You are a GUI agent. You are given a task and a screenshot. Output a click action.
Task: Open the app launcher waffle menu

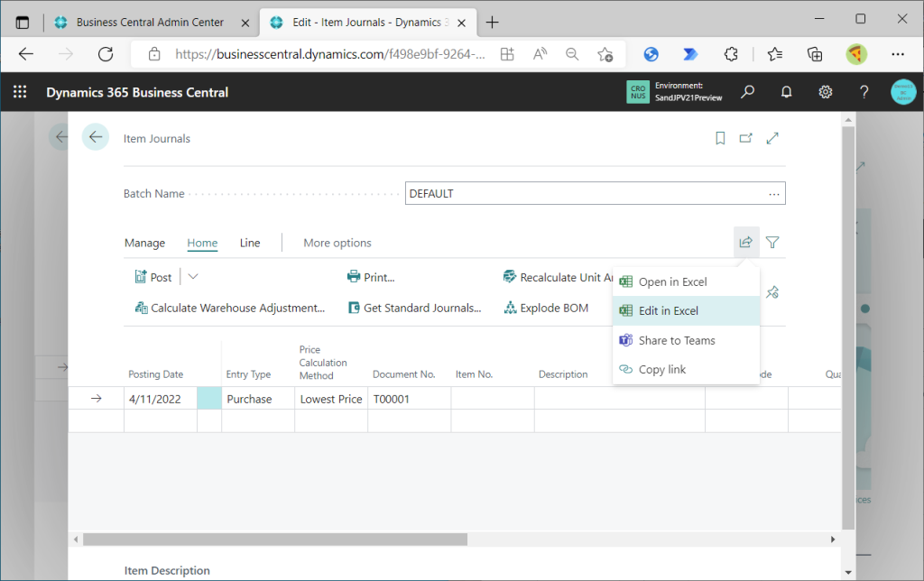coord(20,92)
